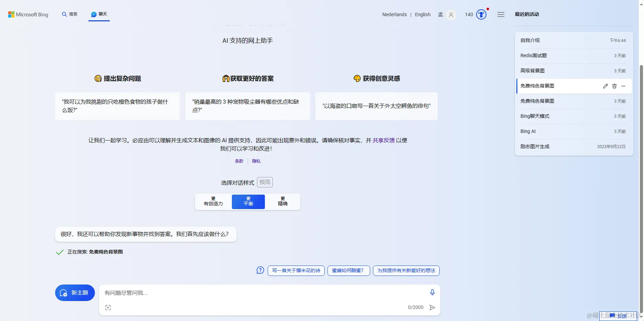This screenshot has width=644, height=321.
Task: Click the suggestions help question-mark icon
Action: pyautogui.click(x=260, y=270)
